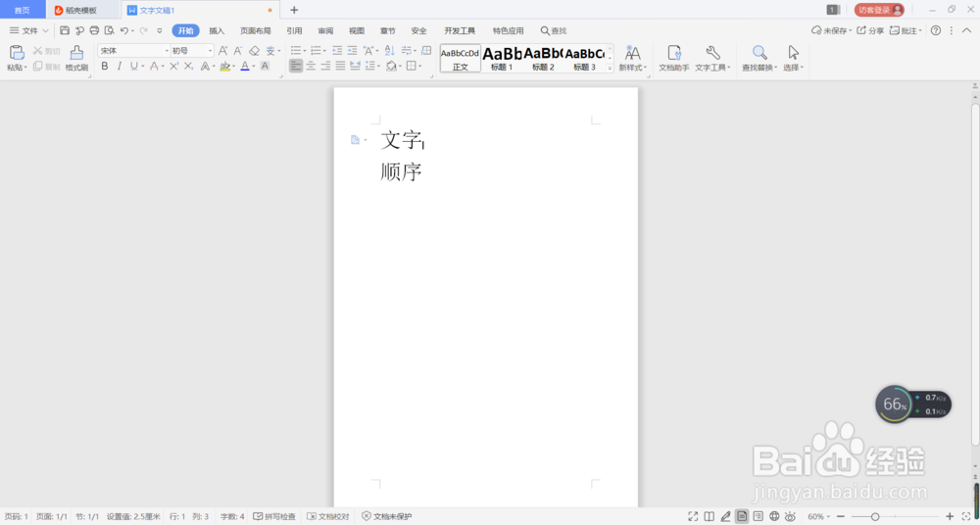Apply superscript formatting
The image size is (980, 525).
coord(174,66)
